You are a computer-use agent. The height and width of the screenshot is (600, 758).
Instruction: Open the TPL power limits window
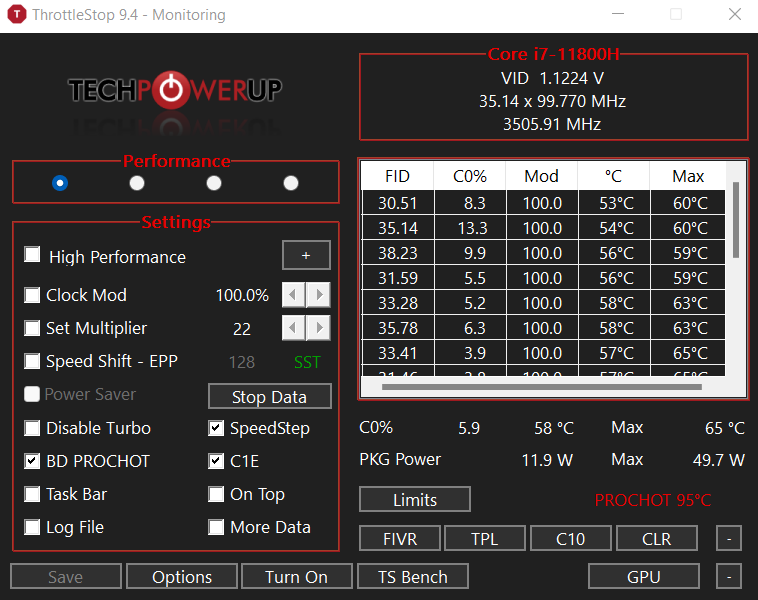click(x=485, y=539)
